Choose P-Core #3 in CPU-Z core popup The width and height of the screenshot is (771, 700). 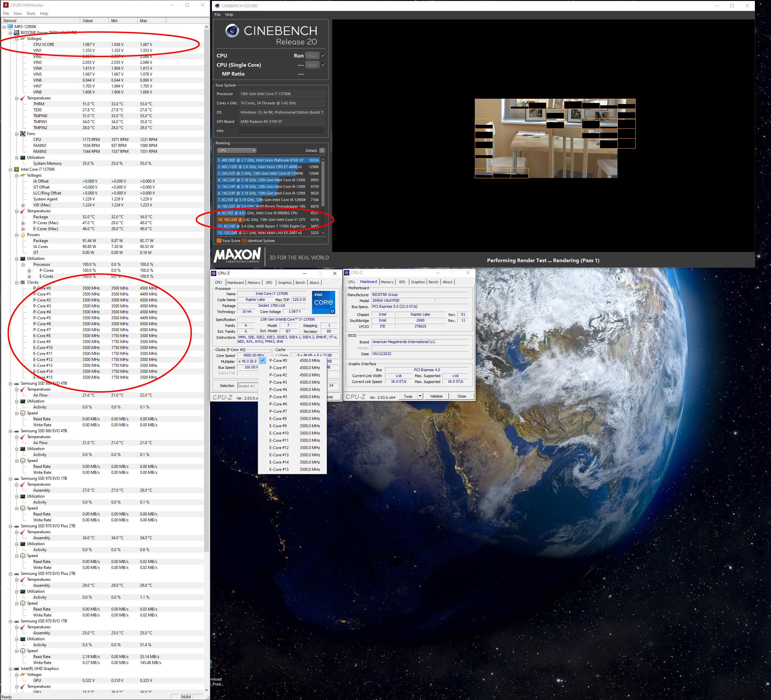292,382
